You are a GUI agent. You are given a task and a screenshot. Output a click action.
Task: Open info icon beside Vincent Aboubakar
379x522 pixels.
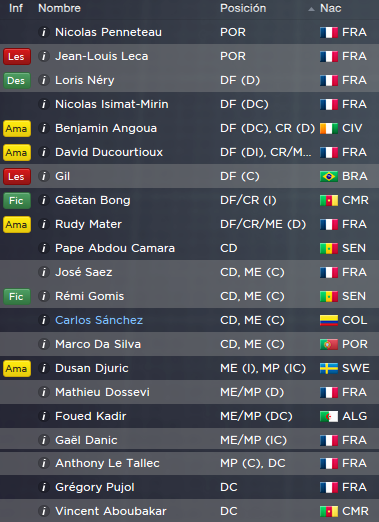point(44,511)
